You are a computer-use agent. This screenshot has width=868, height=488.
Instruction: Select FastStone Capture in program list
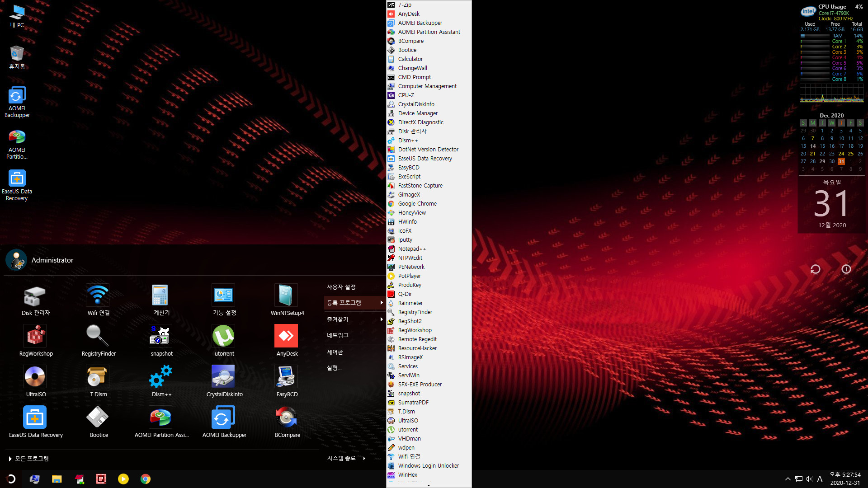(x=429, y=186)
